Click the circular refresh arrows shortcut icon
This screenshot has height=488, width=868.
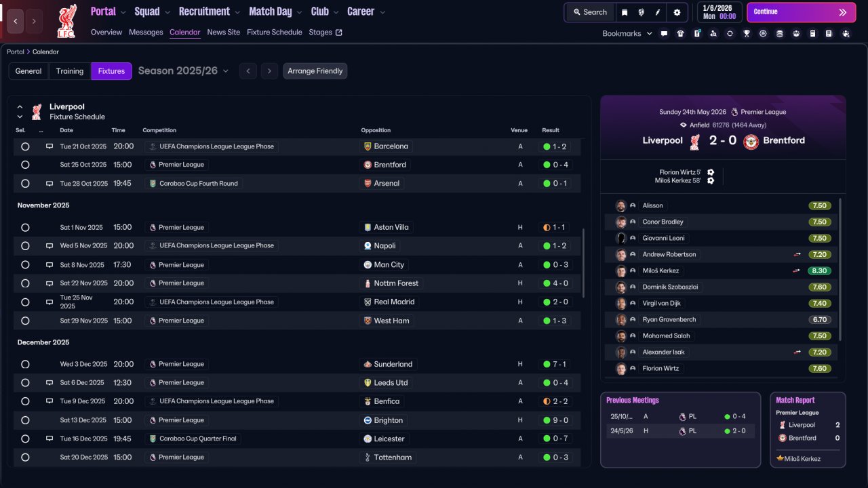pyautogui.click(x=730, y=33)
